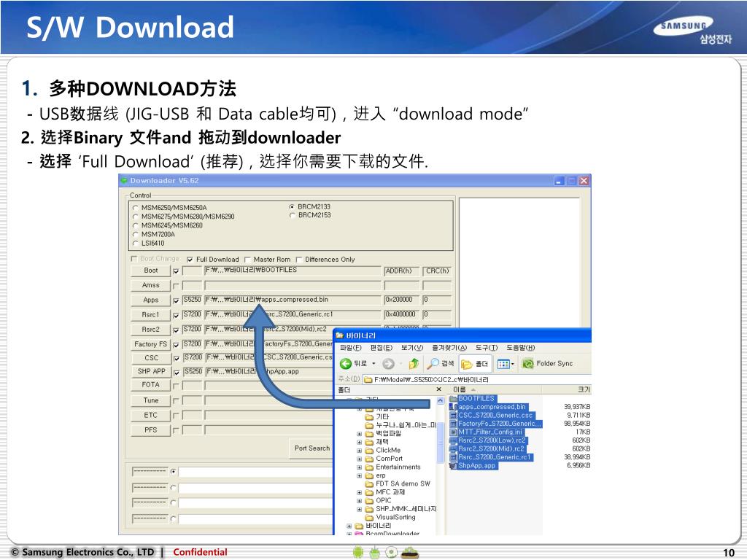
Task: Click the Port Search button
Action: click(x=312, y=448)
